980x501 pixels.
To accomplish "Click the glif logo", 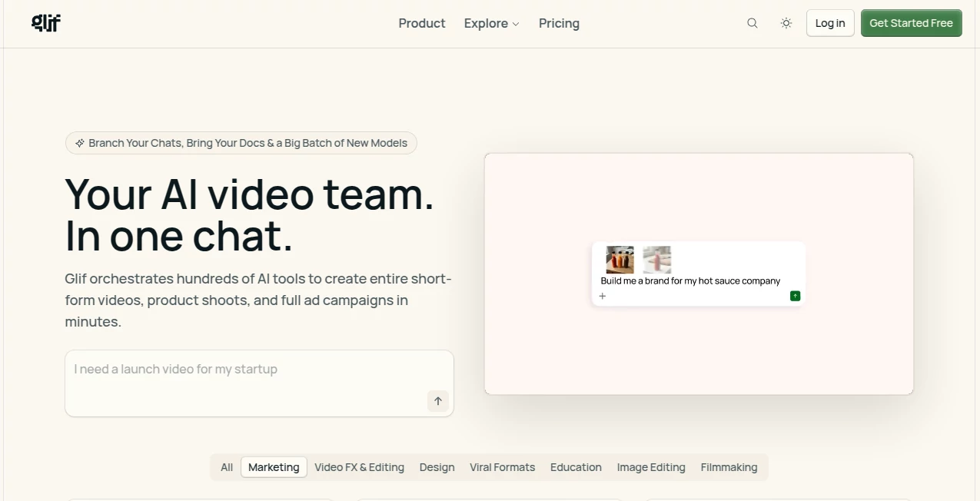I will coord(46,23).
